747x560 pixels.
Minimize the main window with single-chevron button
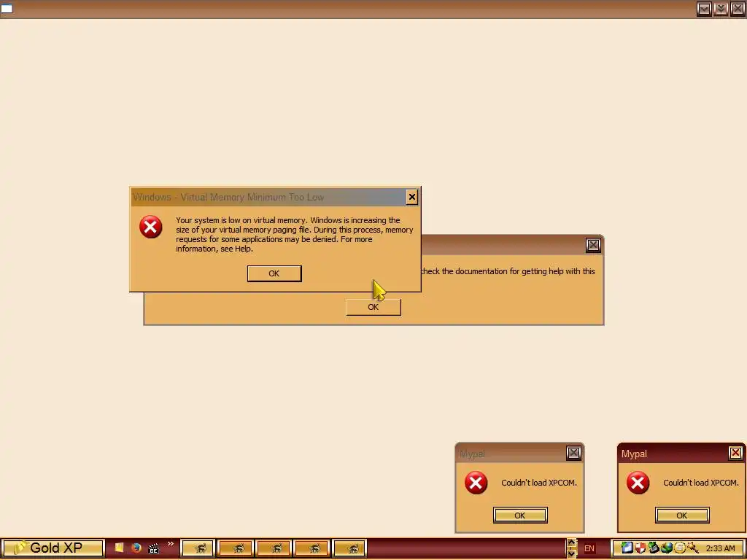tap(704, 9)
